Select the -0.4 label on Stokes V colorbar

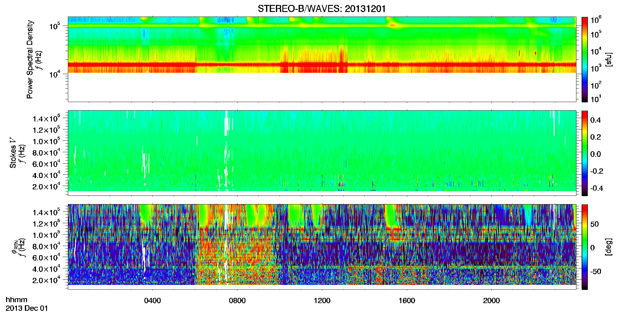click(x=597, y=188)
